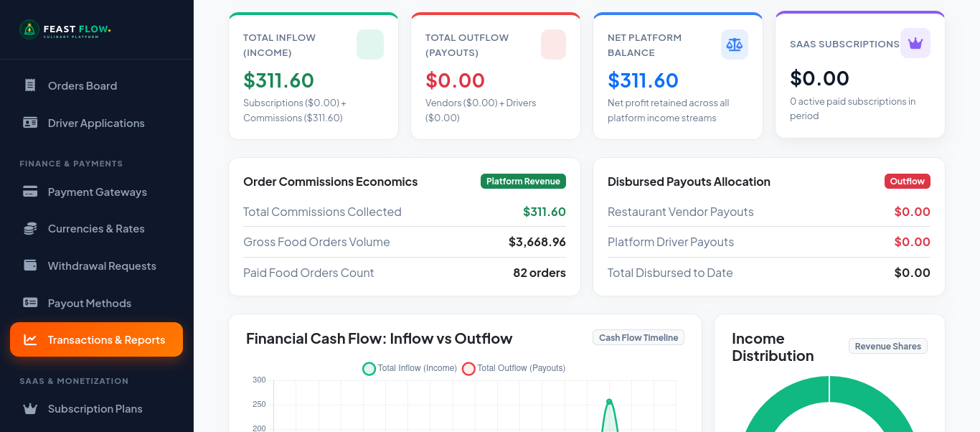This screenshot has height=432, width=980.
Task: Click the FEAST FLOW brand name
Action: (77, 29)
